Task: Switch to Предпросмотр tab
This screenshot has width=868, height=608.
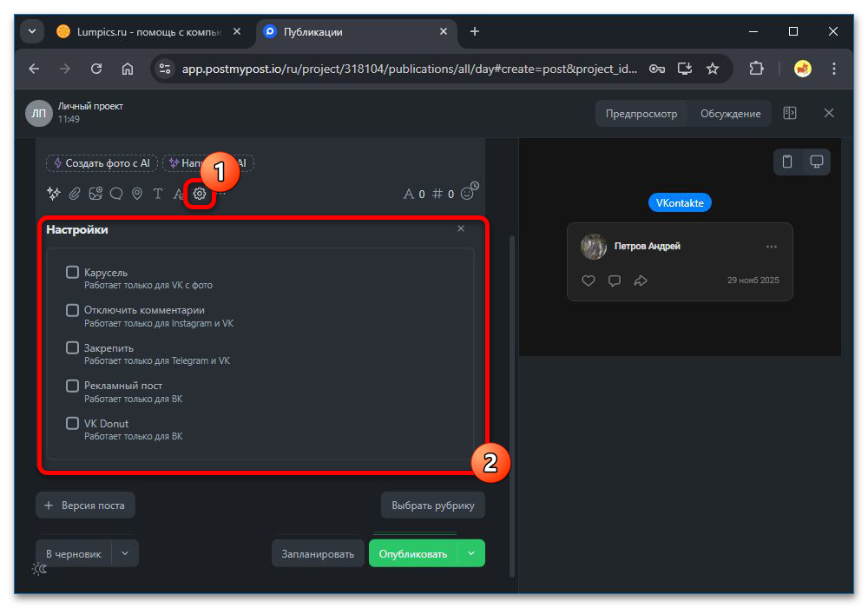Action: tap(641, 114)
